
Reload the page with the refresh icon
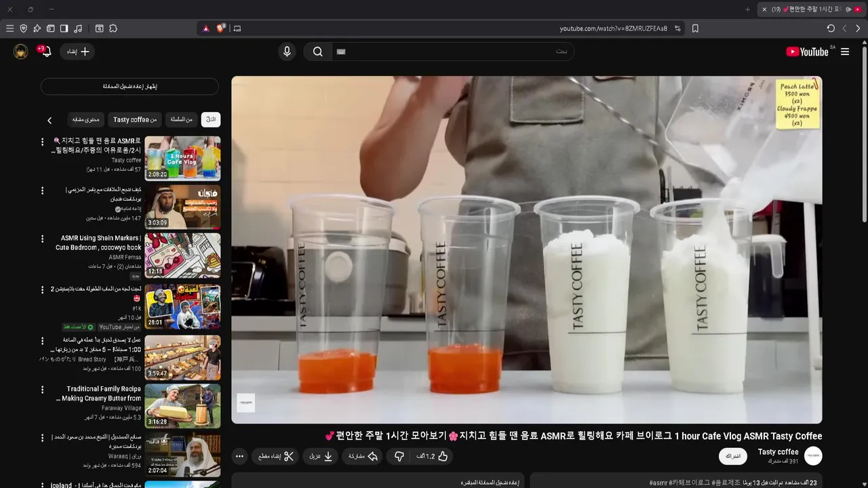[831, 28]
